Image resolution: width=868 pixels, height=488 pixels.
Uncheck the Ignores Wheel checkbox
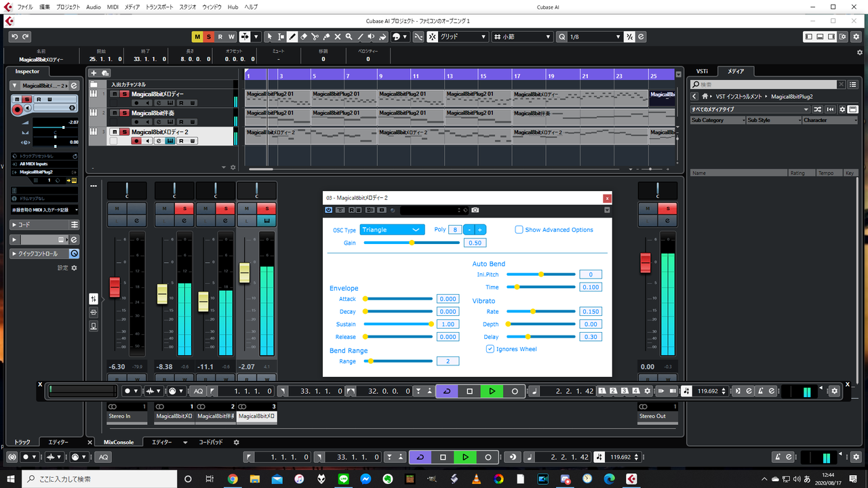(x=490, y=349)
